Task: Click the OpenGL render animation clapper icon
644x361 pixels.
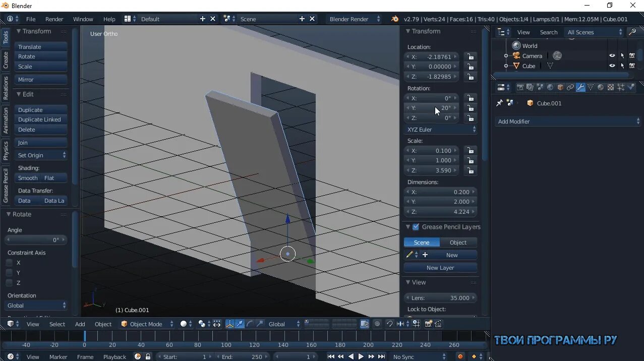Action: pyautogui.click(x=438, y=324)
